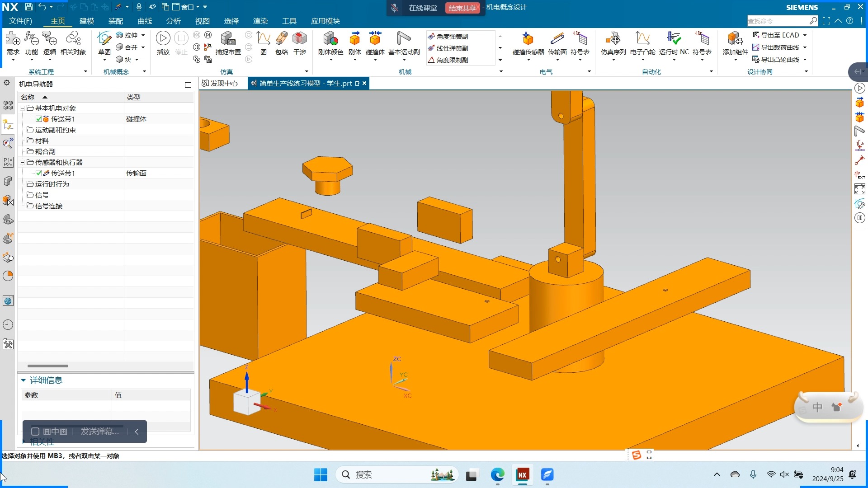Screen dimensions: 868x488
Task: Click the Interference (干涉) icon
Action: coord(299,40)
